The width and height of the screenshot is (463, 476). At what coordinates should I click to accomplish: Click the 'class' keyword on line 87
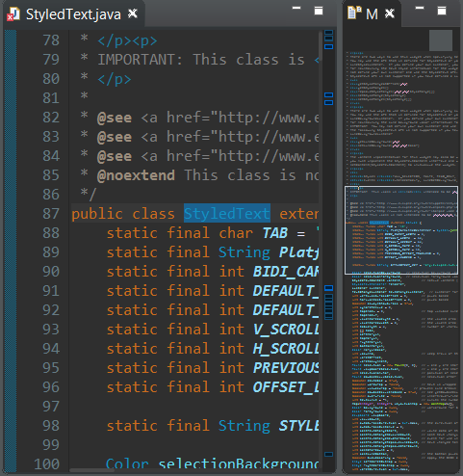click(x=153, y=214)
